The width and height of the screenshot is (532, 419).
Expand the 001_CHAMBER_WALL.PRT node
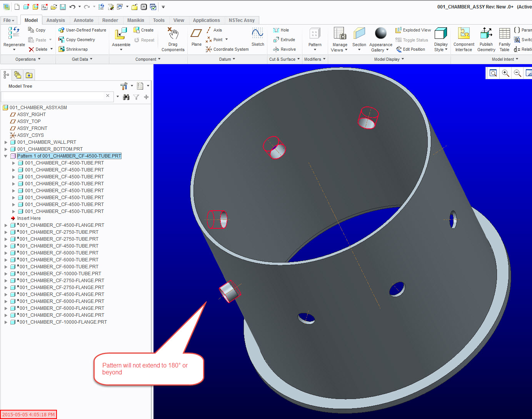(6, 142)
